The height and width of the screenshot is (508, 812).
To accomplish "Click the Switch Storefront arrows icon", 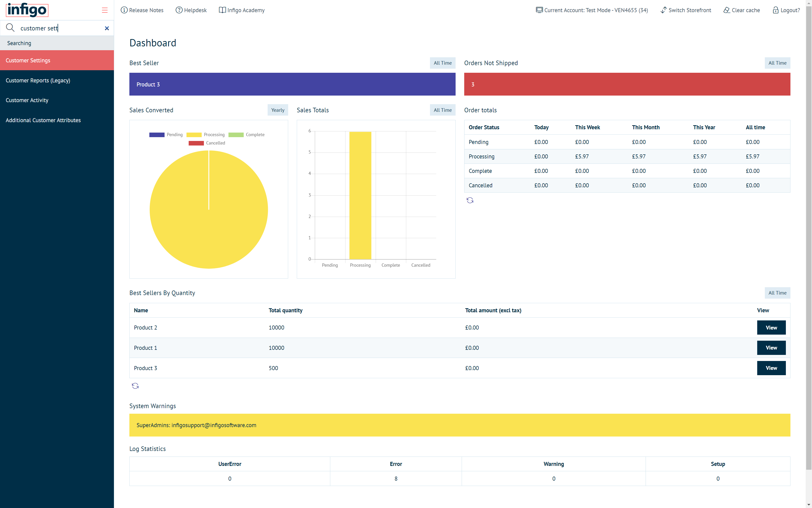I will 664,10.
